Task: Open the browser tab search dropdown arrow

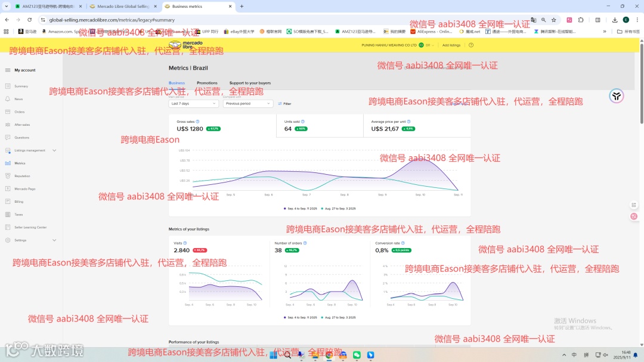Action: tap(6, 6)
